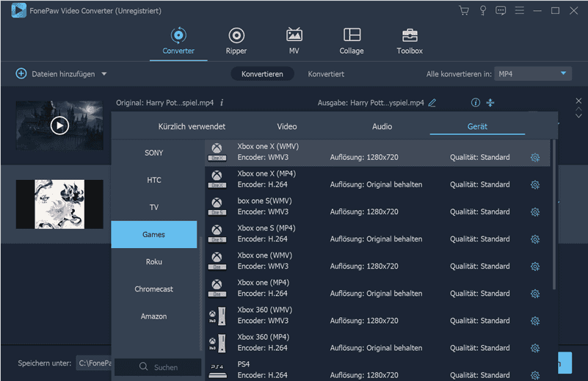Open the shopping cart purchase icon
The height and width of the screenshot is (381, 588).
(464, 10)
